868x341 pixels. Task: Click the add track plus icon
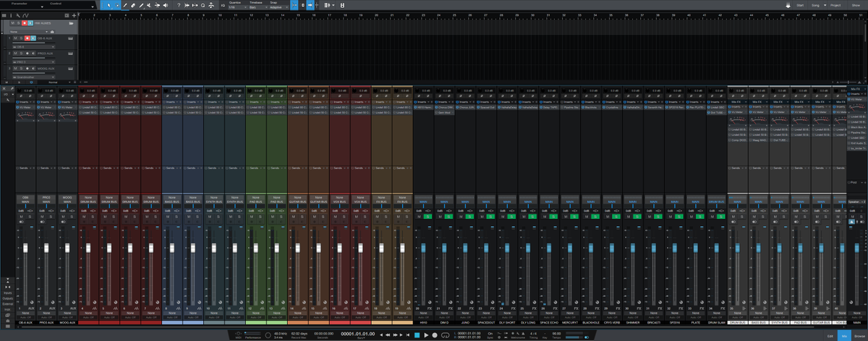click(74, 15)
